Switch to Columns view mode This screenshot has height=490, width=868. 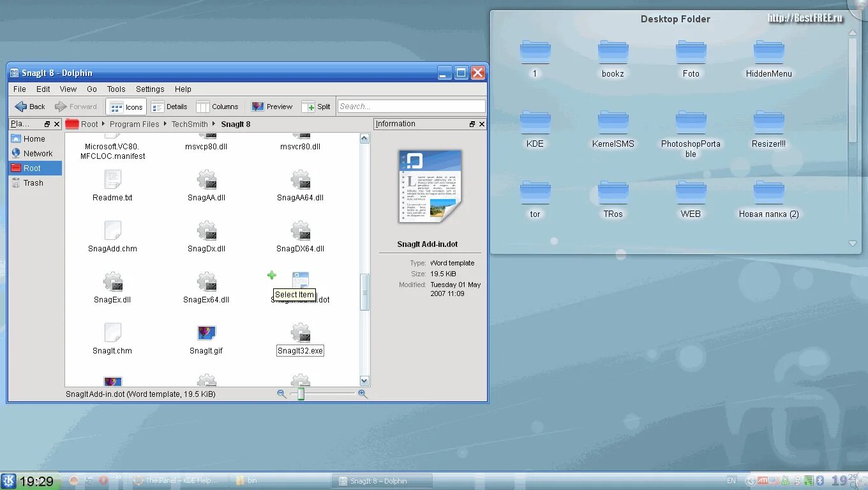218,107
